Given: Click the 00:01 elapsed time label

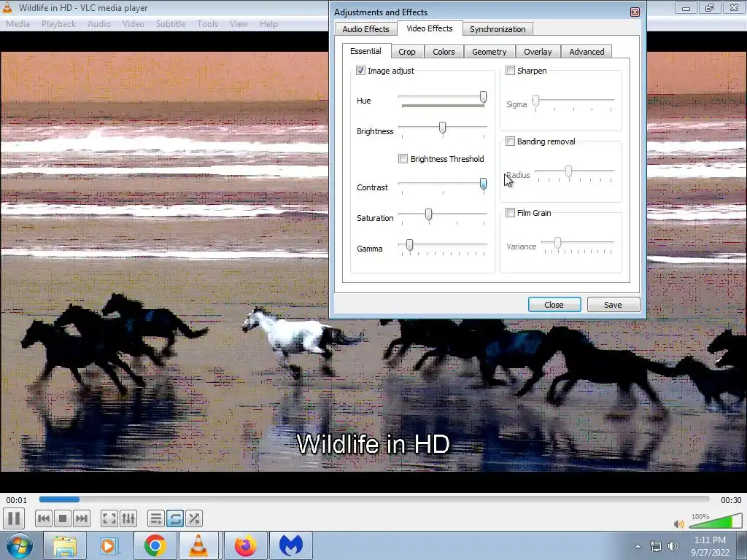Looking at the screenshot, I should [17, 500].
